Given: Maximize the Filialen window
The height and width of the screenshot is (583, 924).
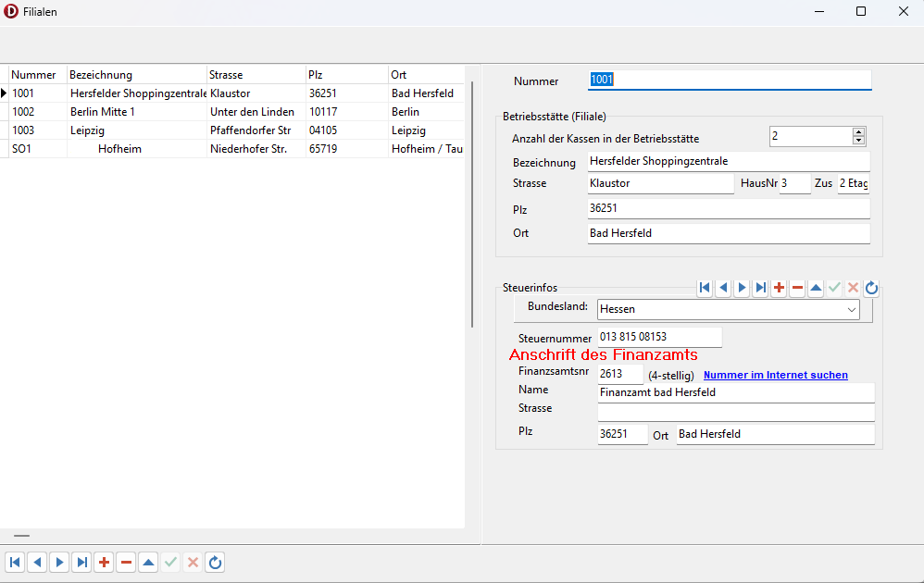Looking at the screenshot, I should tap(861, 11).
